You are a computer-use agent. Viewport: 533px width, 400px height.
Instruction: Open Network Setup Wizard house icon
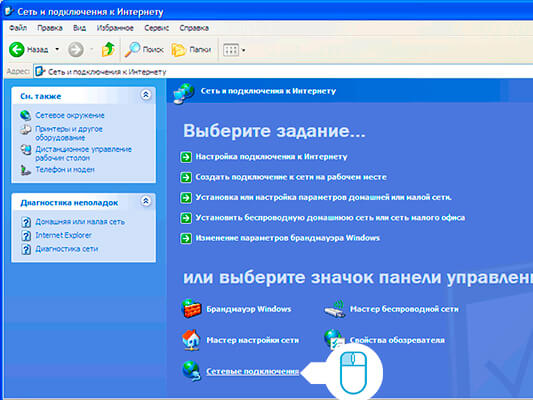click(x=191, y=340)
